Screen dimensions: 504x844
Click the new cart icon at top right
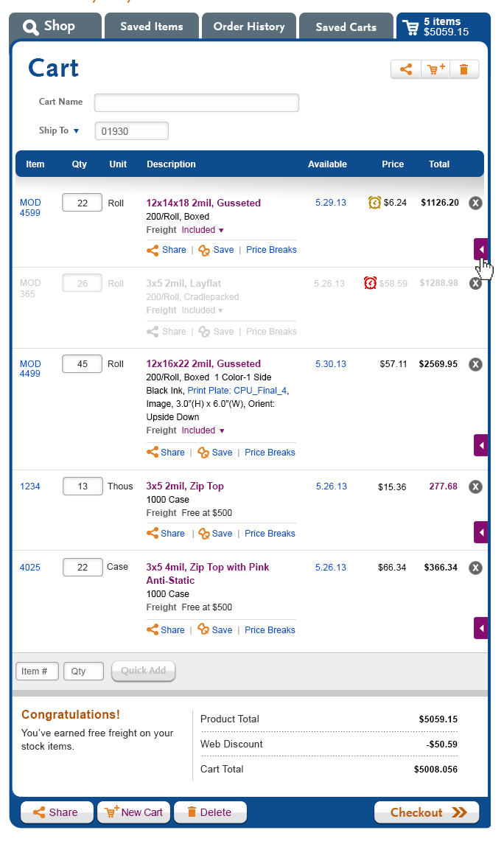(435, 69)
